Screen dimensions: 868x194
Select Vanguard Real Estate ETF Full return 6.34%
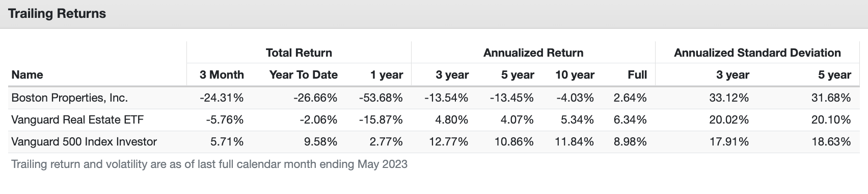pyautogui.click(x=630, y=119)
